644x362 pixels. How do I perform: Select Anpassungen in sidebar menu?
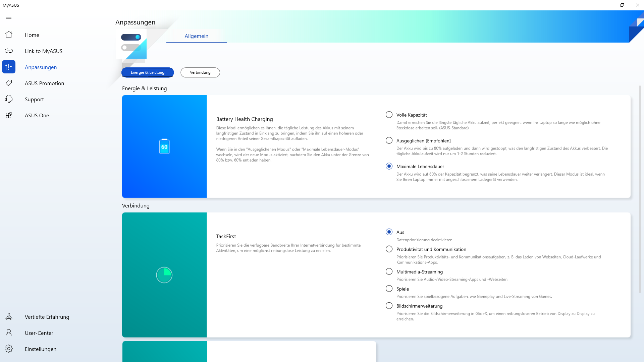[x=41, y=67]
